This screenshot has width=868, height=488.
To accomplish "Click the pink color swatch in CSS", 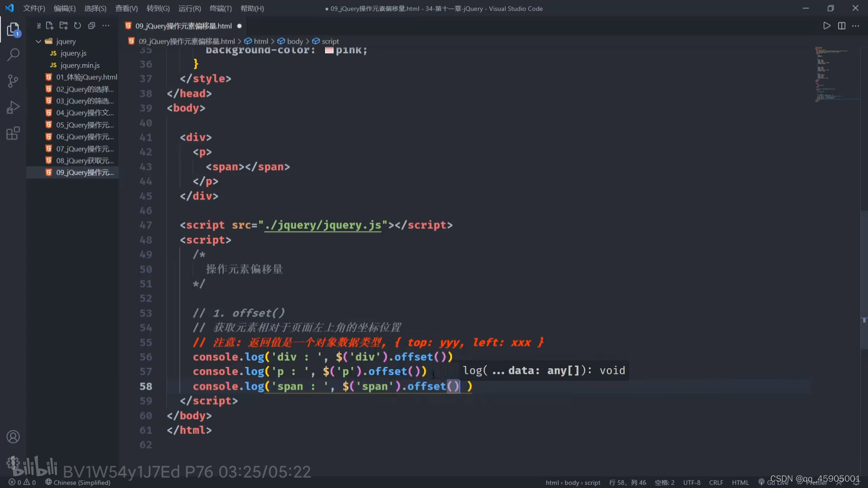I will [329, 50].
